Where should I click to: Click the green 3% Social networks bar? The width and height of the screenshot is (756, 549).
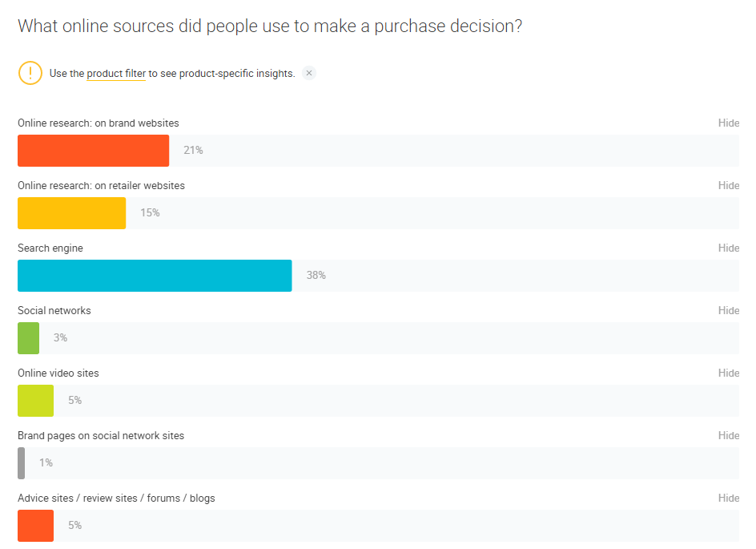(x=28, y=338)
